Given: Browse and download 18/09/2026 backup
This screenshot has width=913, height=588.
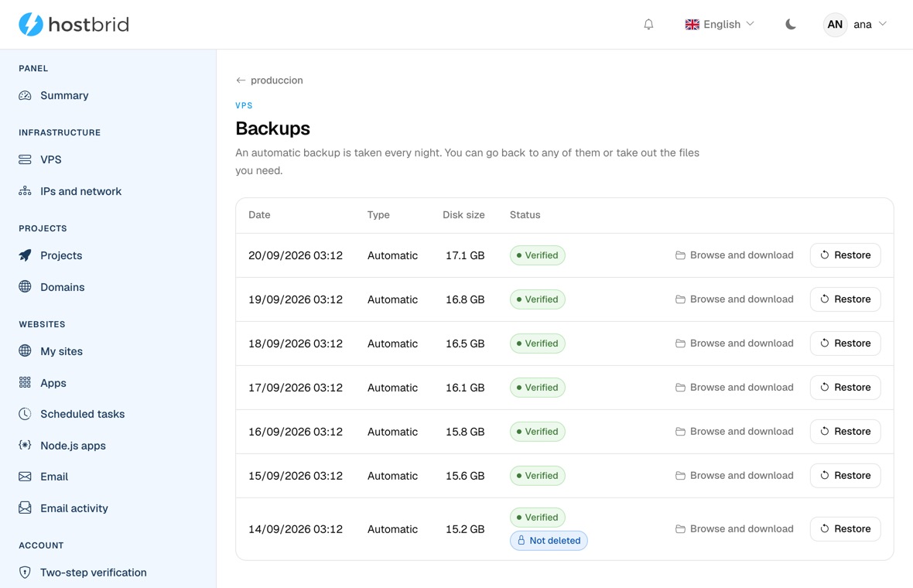Looking at the screenshot, I should tap(734, 344).
